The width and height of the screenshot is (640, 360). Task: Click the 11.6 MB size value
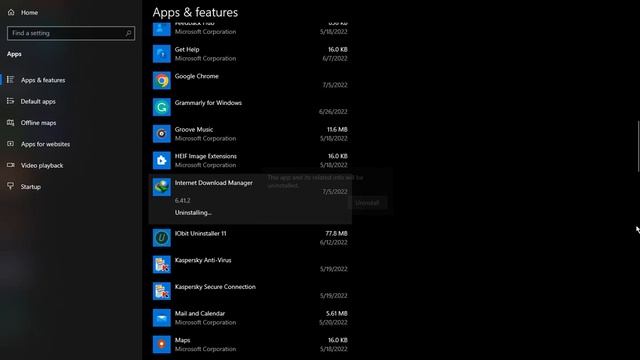coord(337,129)
